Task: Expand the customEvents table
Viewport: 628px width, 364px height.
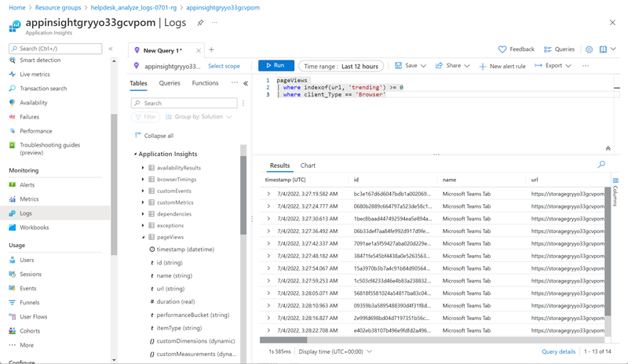Action: point(143,191)
